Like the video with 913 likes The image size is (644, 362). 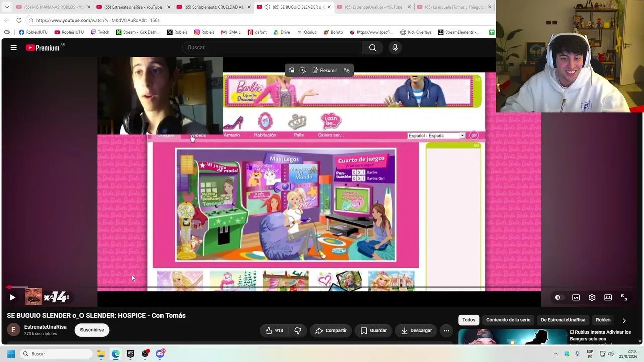[x=275, y=330]
